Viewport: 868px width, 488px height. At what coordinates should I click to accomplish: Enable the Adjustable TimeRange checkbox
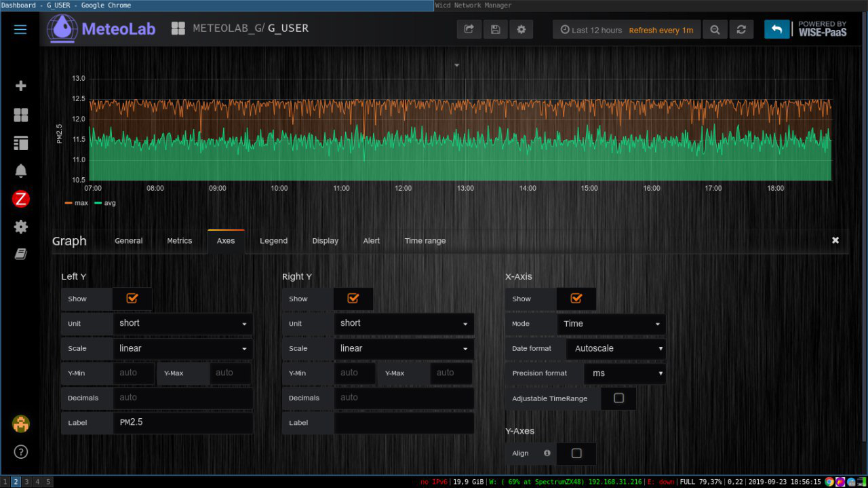618,398
